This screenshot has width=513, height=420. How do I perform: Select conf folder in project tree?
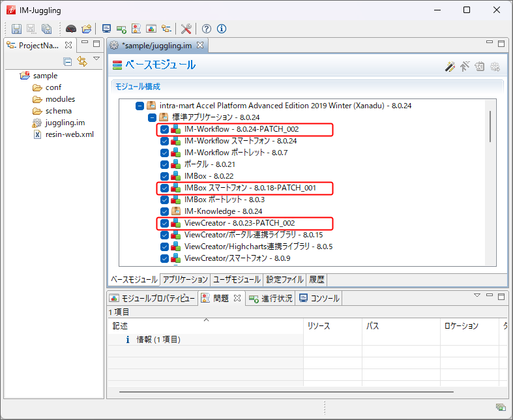point(47,87)
